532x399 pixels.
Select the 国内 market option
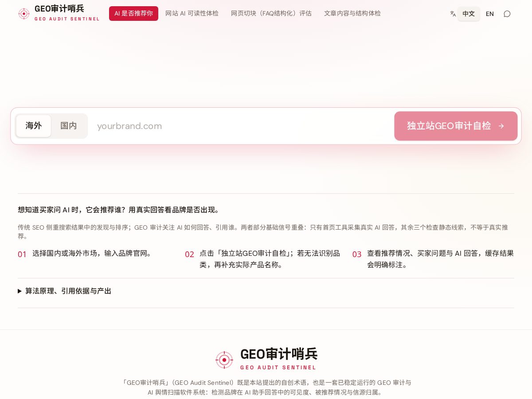pyautogui.click(x=69, y=126)
